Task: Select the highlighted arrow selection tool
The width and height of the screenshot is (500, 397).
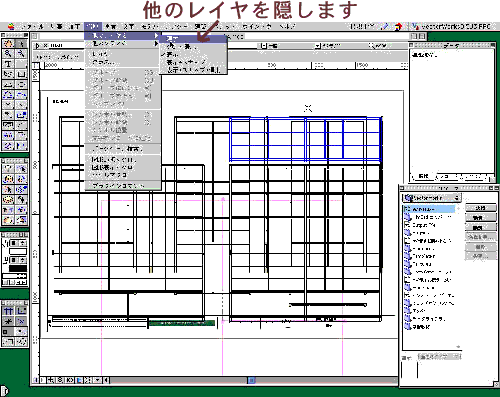Action: tap(21, 44)
